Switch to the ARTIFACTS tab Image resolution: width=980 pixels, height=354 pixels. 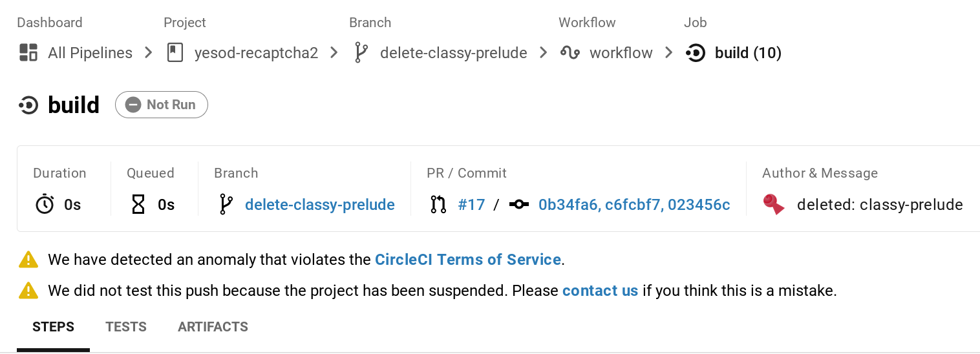213,327
